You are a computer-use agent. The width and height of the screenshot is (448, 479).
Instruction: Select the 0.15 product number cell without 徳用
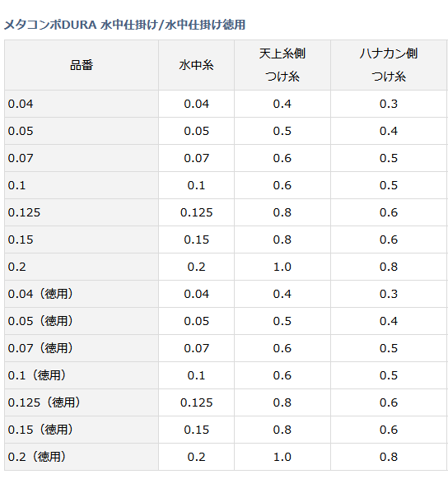(82, 239)
